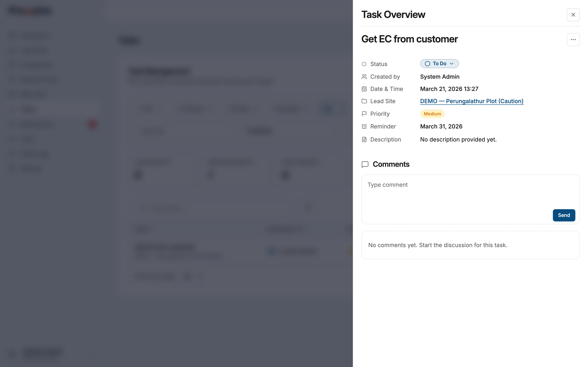Click the Created by people icon
588x367 pixels.
[x=364, y=77]
